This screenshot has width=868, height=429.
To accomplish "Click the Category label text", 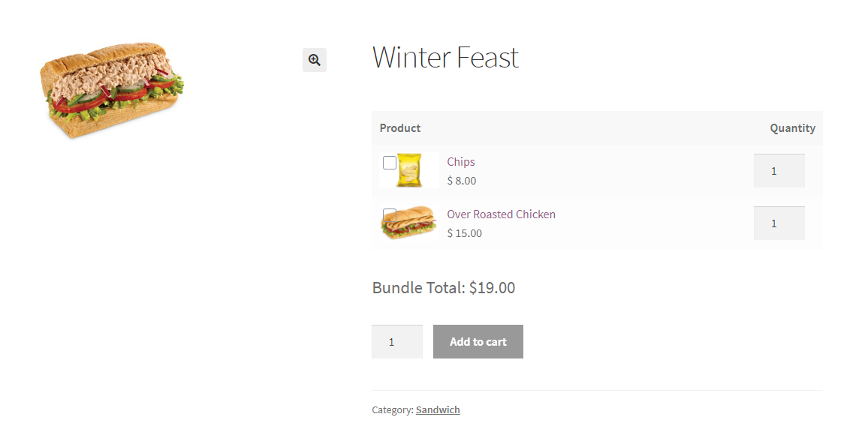I will click(391, 410).
